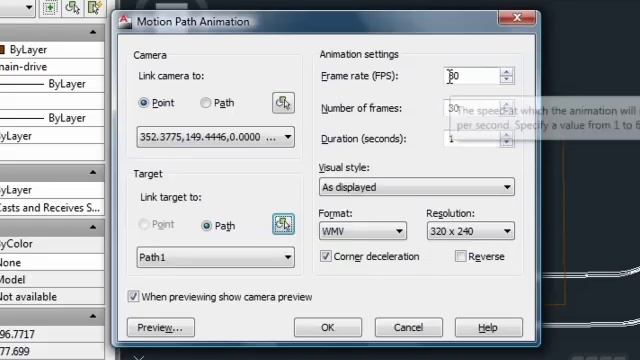Click the first ByLayer color property row
The image size is (640, 360).
tap(52, 50)
